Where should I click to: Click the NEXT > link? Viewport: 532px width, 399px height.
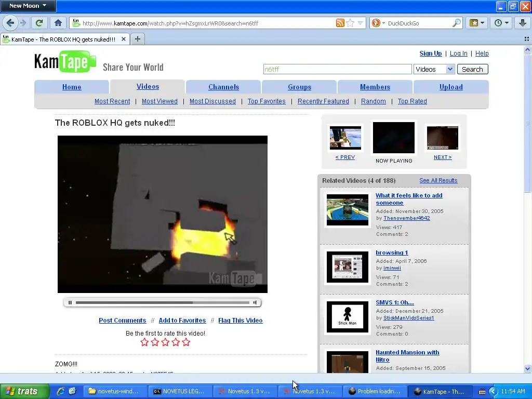443,157
